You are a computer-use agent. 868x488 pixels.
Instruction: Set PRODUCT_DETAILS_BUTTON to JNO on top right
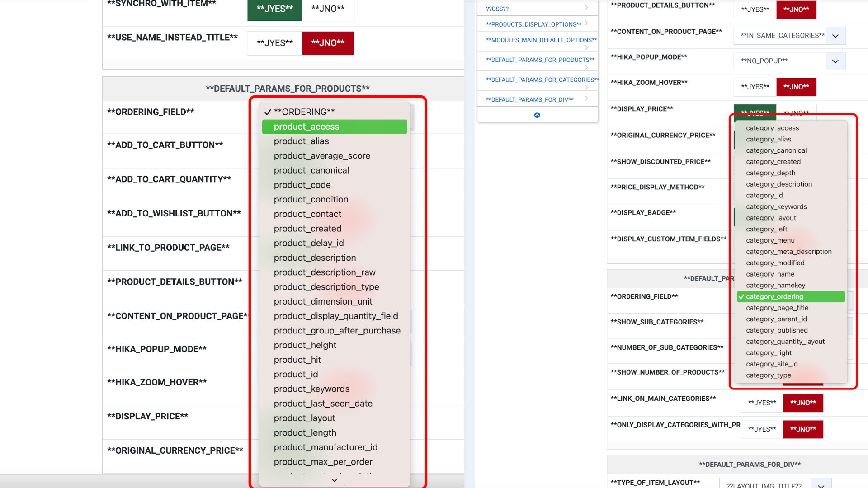click(x=796, y=9)
